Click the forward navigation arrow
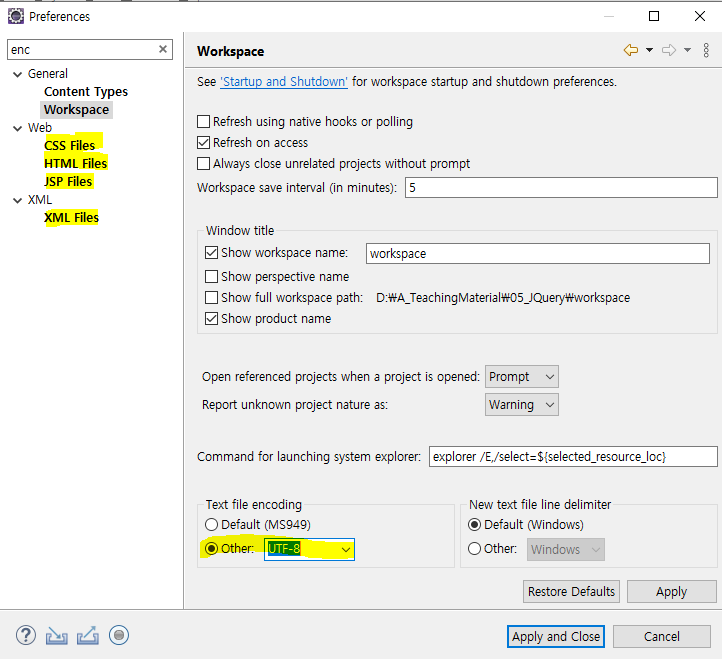722x659 pixels. 669,50
